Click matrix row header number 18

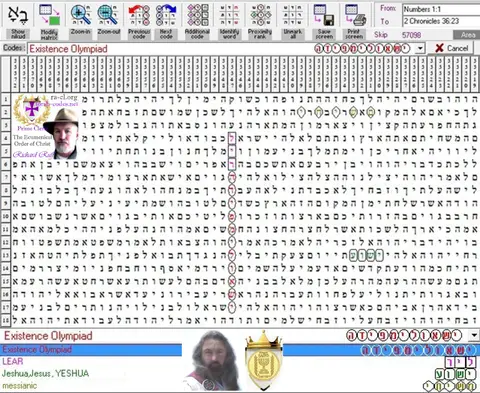6,320
